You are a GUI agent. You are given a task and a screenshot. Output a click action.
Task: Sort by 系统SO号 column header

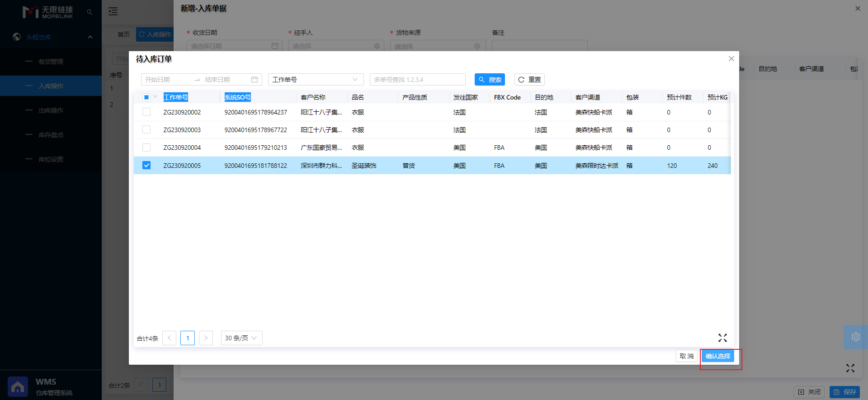[238, 97]
